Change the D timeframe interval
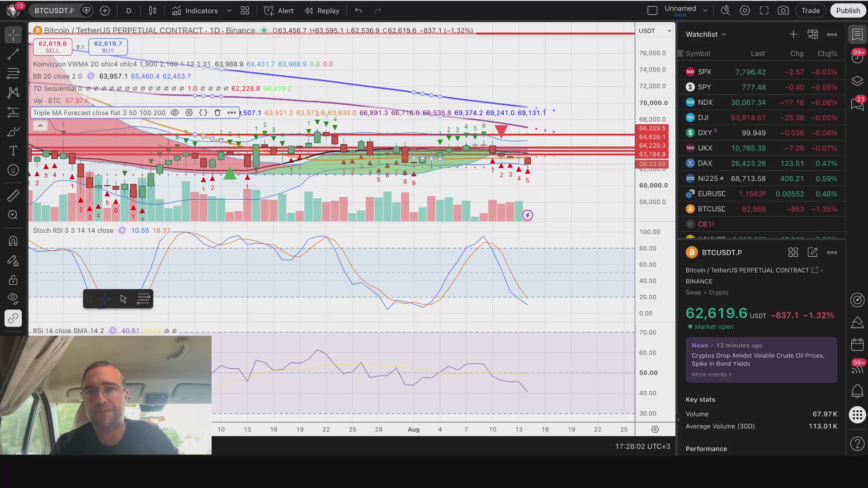 coord(129,11)
